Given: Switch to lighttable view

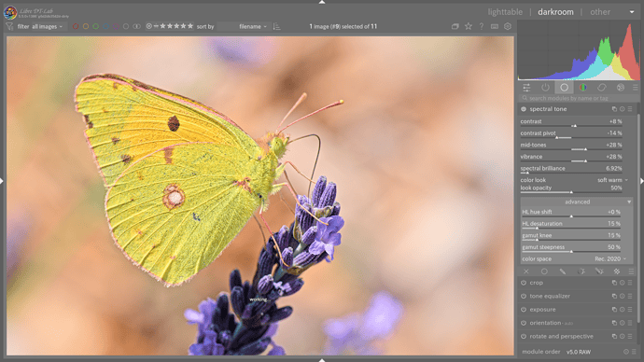Looking at the screenshot, I should coord(505,12).
